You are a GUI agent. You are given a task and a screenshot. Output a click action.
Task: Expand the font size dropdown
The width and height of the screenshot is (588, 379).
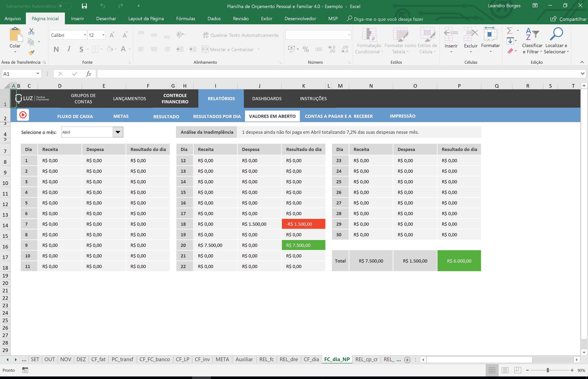click(103, 35)
